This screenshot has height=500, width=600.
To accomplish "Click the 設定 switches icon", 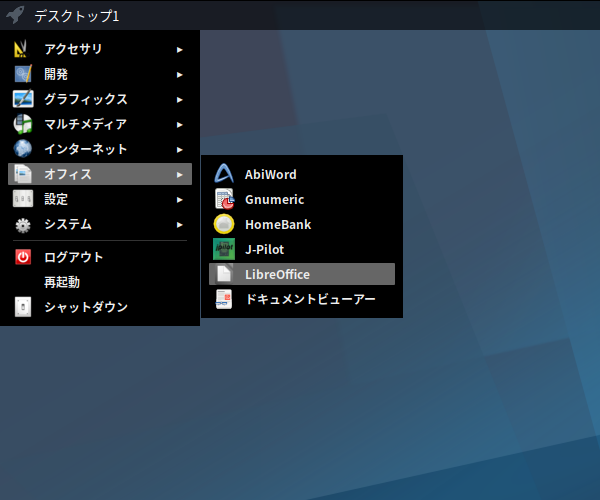I will click(23, 199).
